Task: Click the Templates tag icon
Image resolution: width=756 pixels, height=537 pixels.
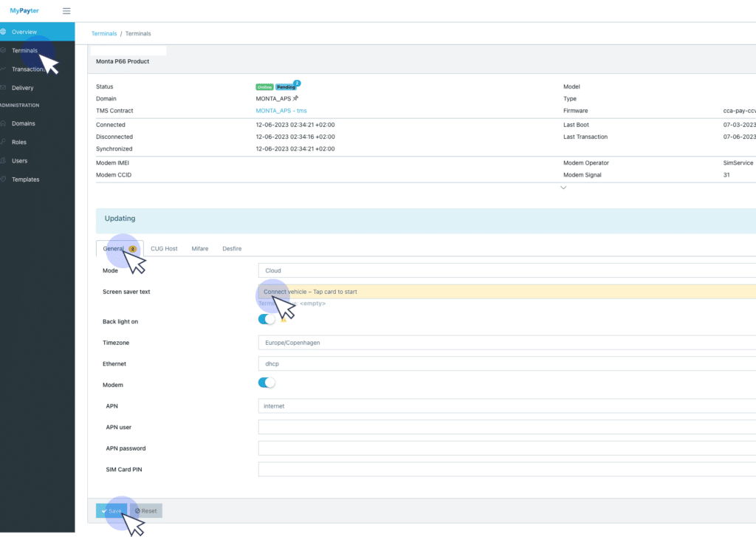Action: 3,179
